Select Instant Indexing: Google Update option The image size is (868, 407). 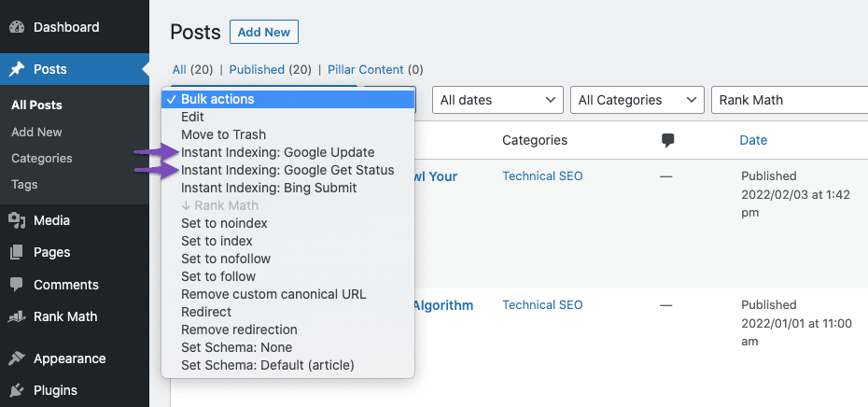click(x=277, y=152)
